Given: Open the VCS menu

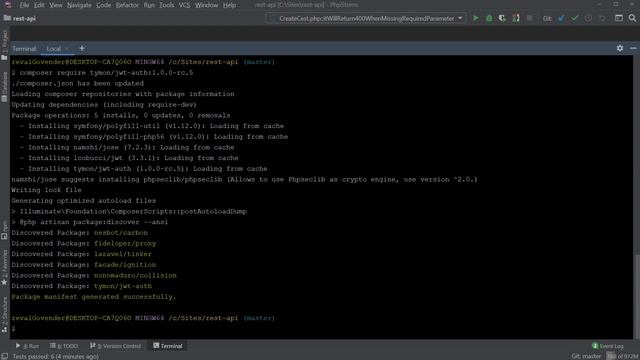Looking at the screenshot, I should pos(184,5).
